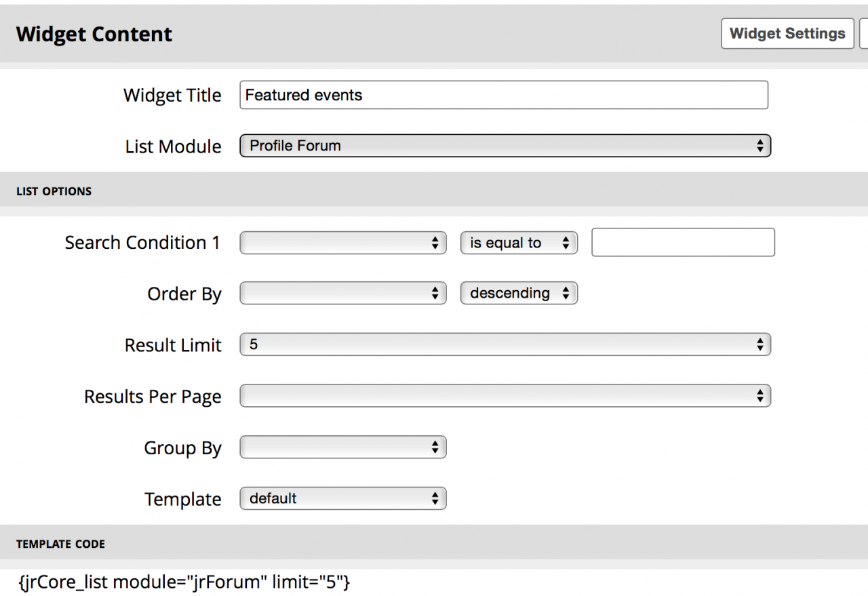
Task: Focus the Widget Title text field
Action: click(x=503, y=95)
